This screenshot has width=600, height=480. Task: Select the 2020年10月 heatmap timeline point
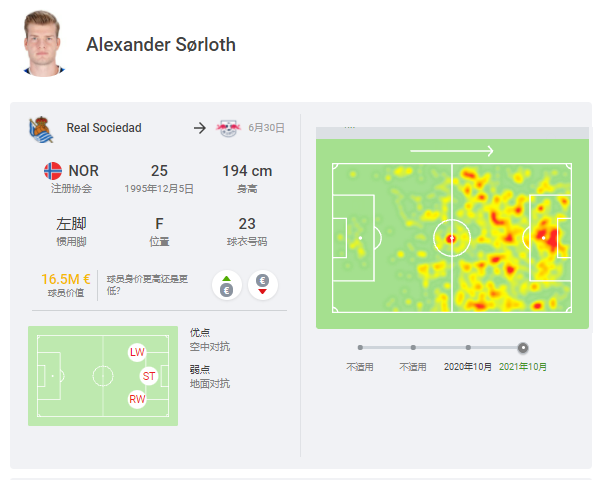tap(468, 348)
